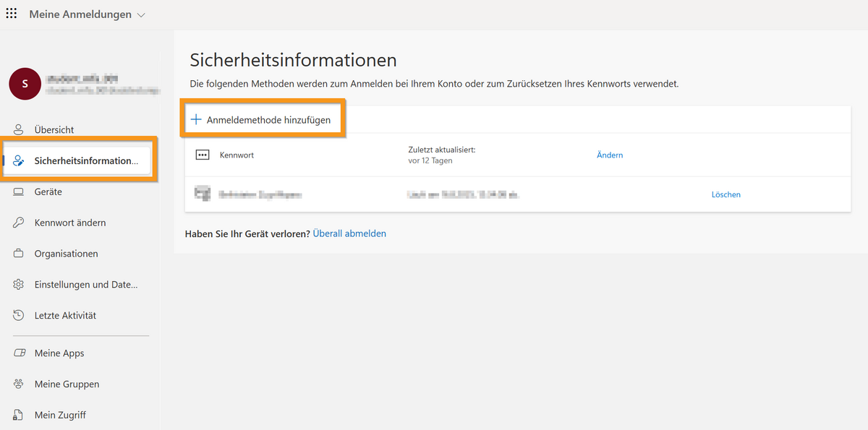This screenshot has width=868, height=430.
Task: Open Meine Gruppen in sidebar
Action: click(x=67, y=384)
